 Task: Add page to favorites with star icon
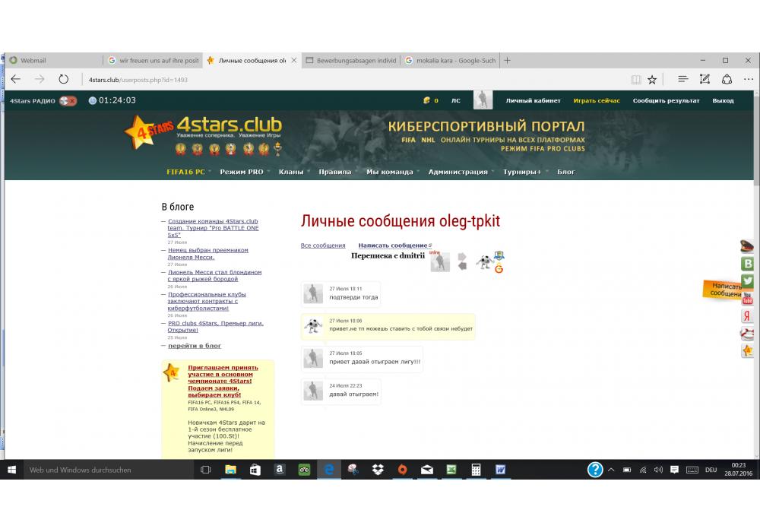pos(652,79)
